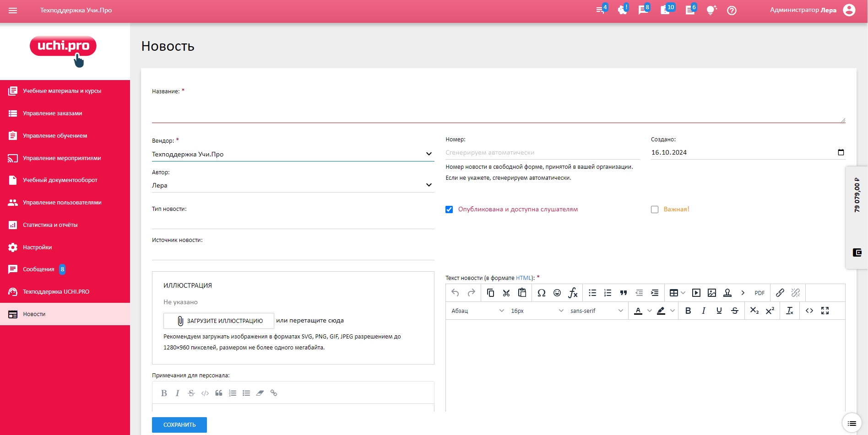Toggle bold in news text editor
This screenshot has width=868, height=435.
pyautogui.click(x=688, y=311)
